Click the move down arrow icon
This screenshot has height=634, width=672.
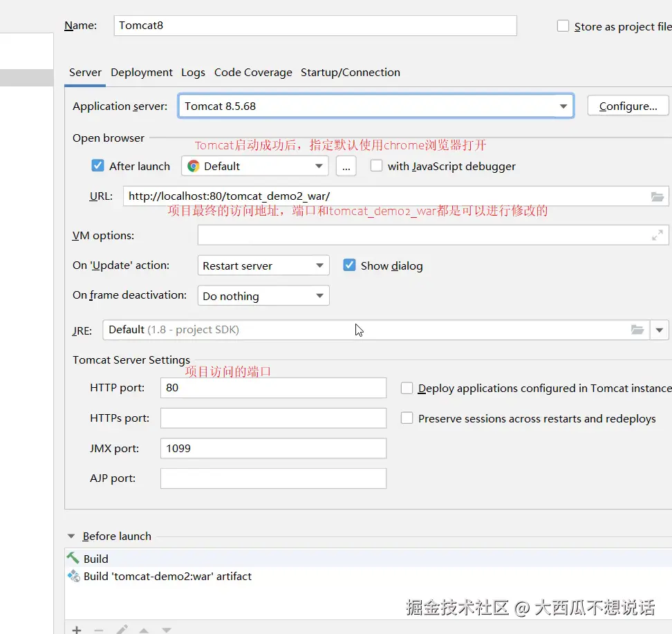point(167,630)
